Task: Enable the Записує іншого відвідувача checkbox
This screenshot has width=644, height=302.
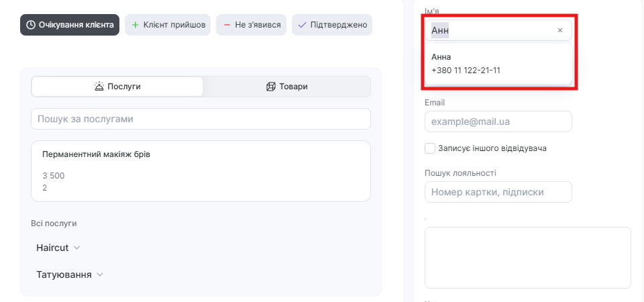Action: pos(430,148)
